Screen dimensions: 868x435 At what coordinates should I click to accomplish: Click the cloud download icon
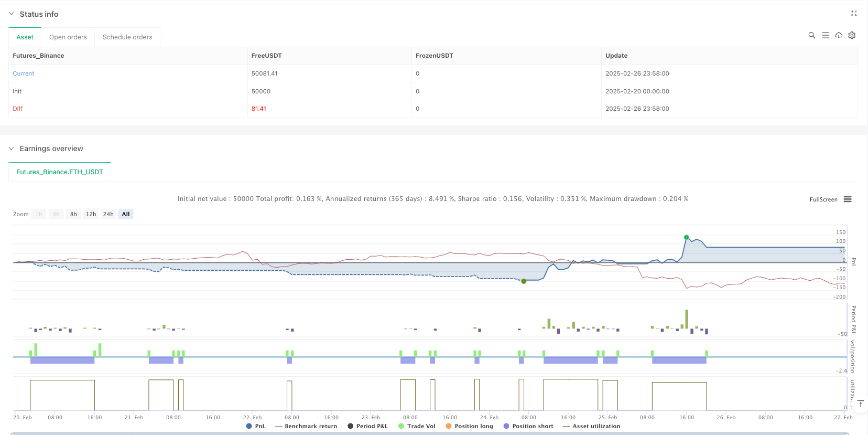[839, 35]
